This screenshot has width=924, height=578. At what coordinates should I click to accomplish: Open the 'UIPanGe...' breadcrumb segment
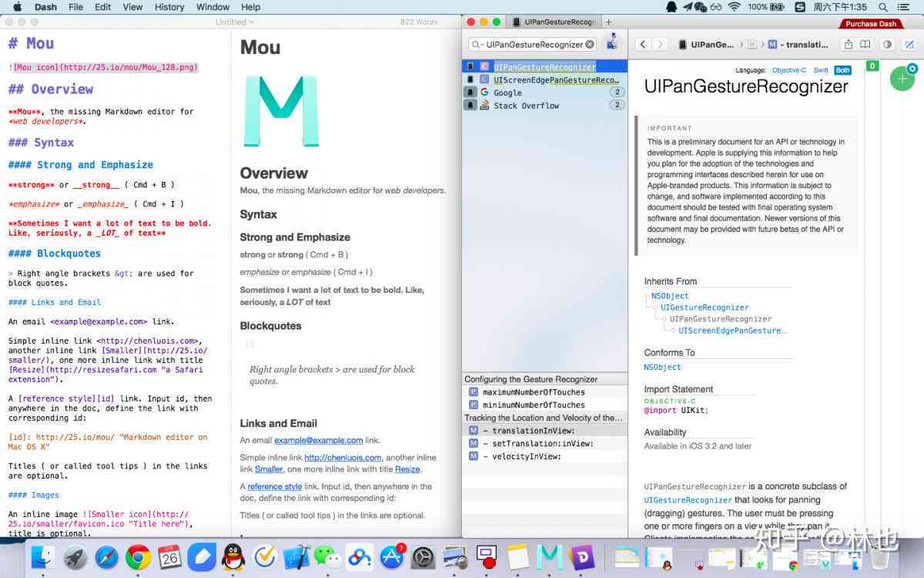click(x=705, y=45)
